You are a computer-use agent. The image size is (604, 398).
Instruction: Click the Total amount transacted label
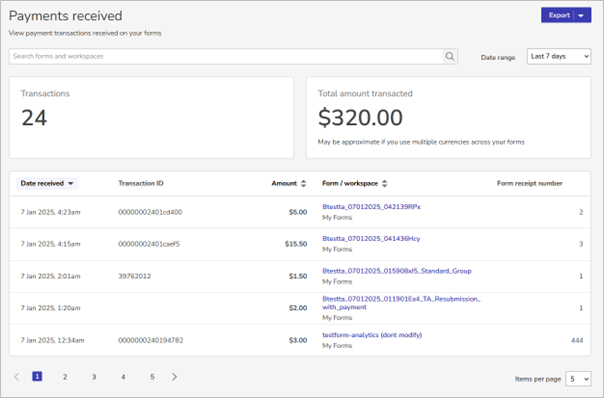(365, 94)
